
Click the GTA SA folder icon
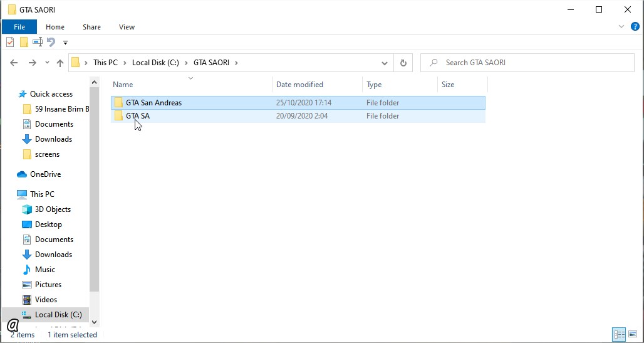click(118, 116)
